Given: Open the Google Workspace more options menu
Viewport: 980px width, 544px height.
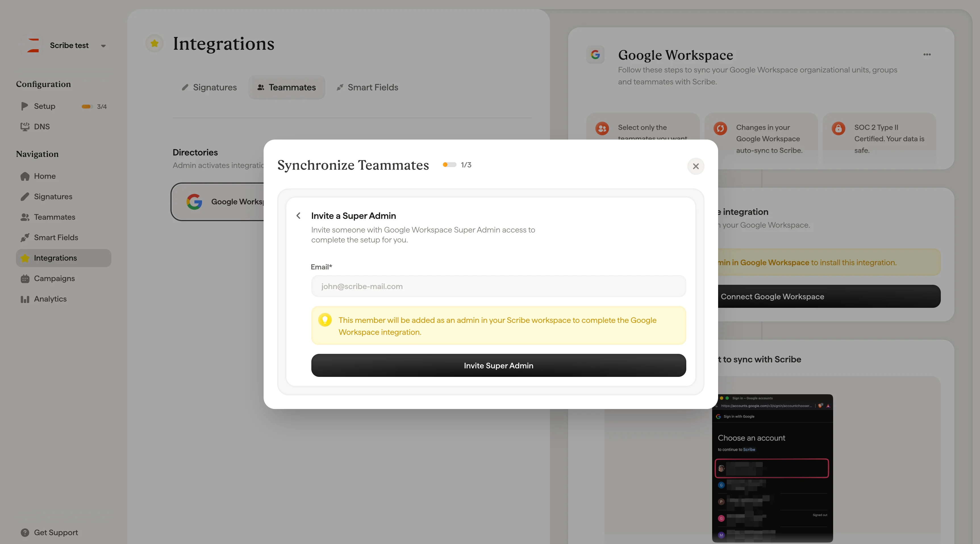Looking at the screenshot, I should [927, 55].
